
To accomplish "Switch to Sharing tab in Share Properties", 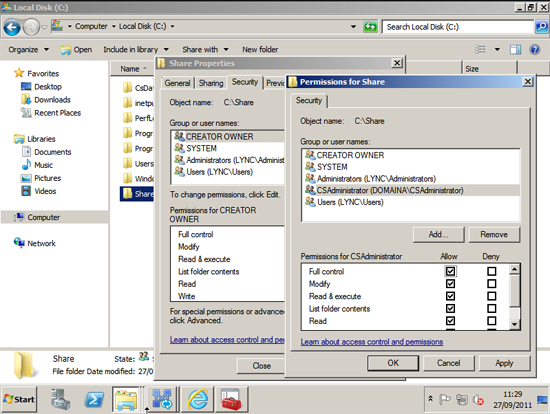I will coord(211,83).
